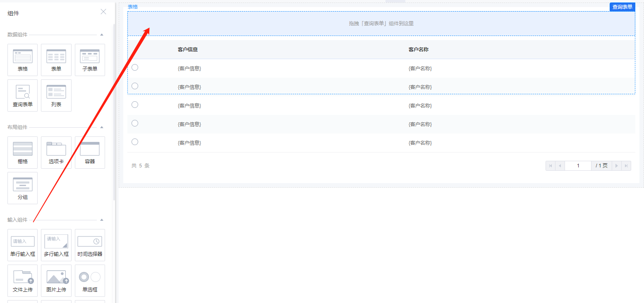Viewport: 644px width, 303px height.
Task: Select the first table row radio button
Action: (x=135, y=67)
